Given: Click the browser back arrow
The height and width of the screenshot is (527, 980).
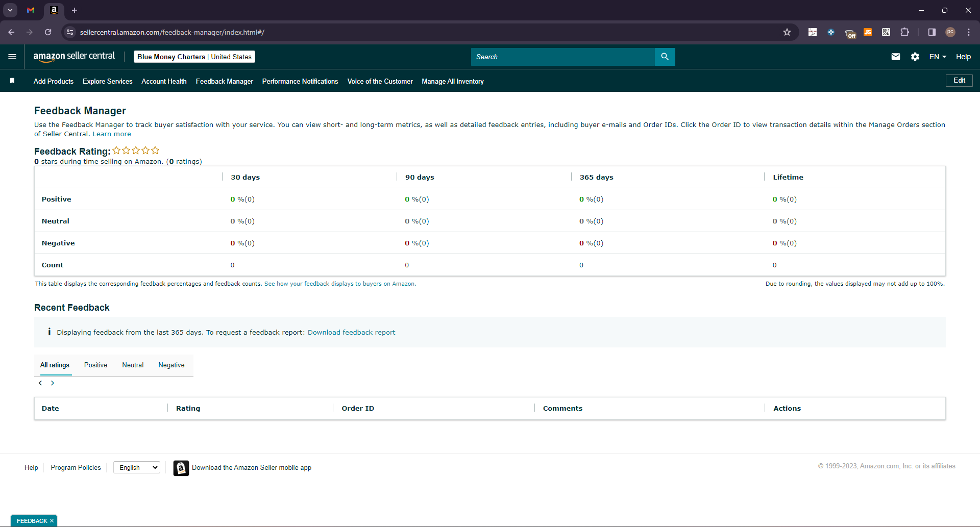Looking at the screenshot, I should (x=11, y=32).
